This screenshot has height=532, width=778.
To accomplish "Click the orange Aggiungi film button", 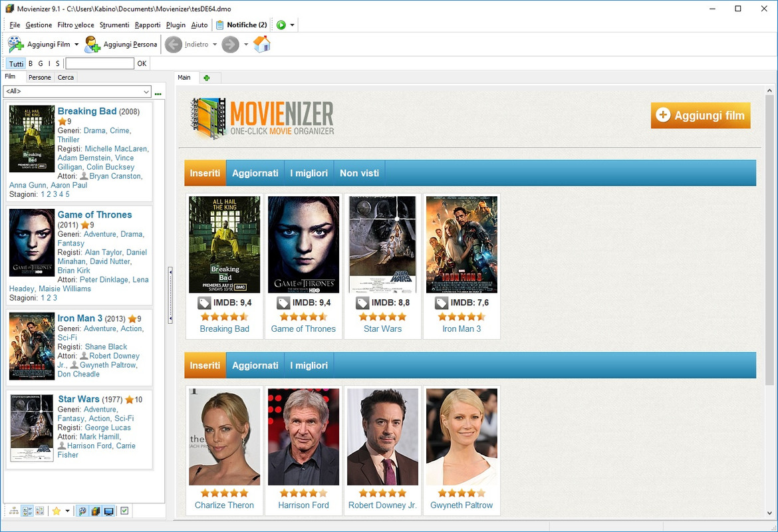I will tap(701, 116).
